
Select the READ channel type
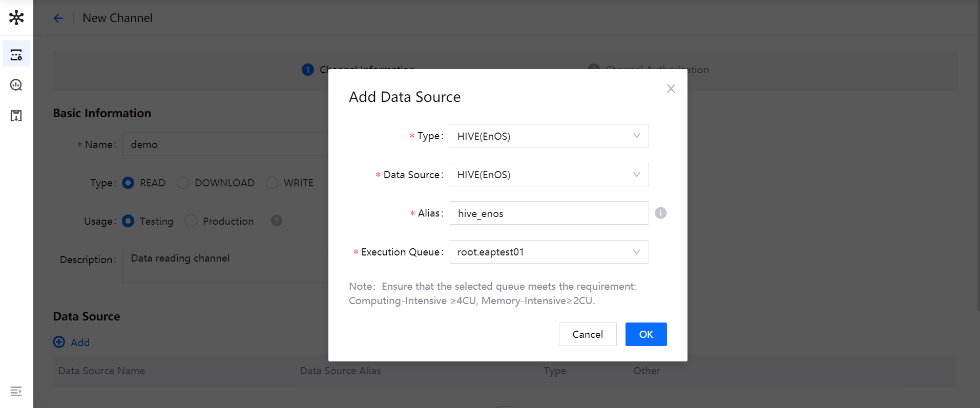(128, 183)
